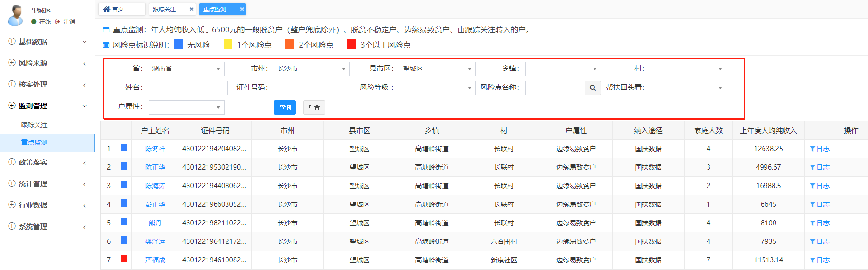Screen dimensions: 868x270
Task: Open the 风险等级 dropdown
Action: (437, 88)
